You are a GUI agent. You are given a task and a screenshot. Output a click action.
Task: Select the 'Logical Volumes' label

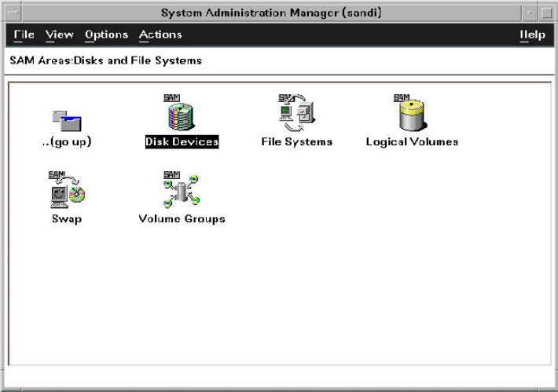click(x=412, y=142)
